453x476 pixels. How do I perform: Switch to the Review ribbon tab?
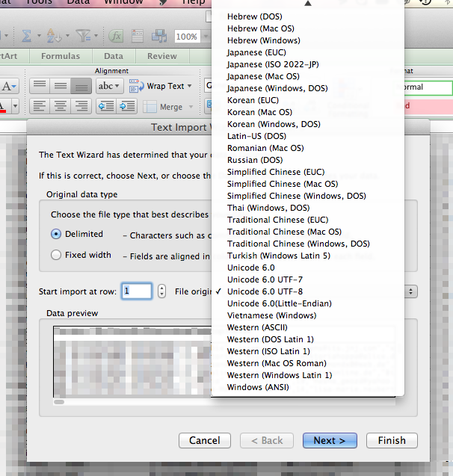click(162, 56)
